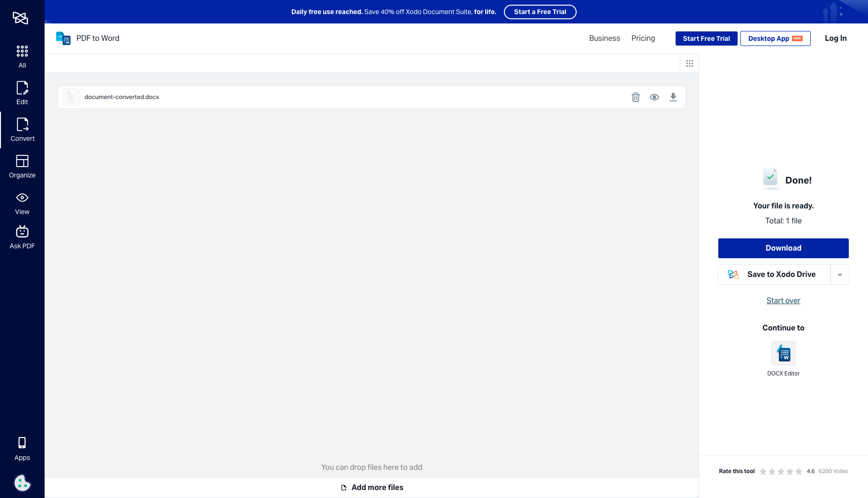The image size is (868, 498).
Task: Preview document-converted.docx with the eye icon
Action: click(655, 97)
